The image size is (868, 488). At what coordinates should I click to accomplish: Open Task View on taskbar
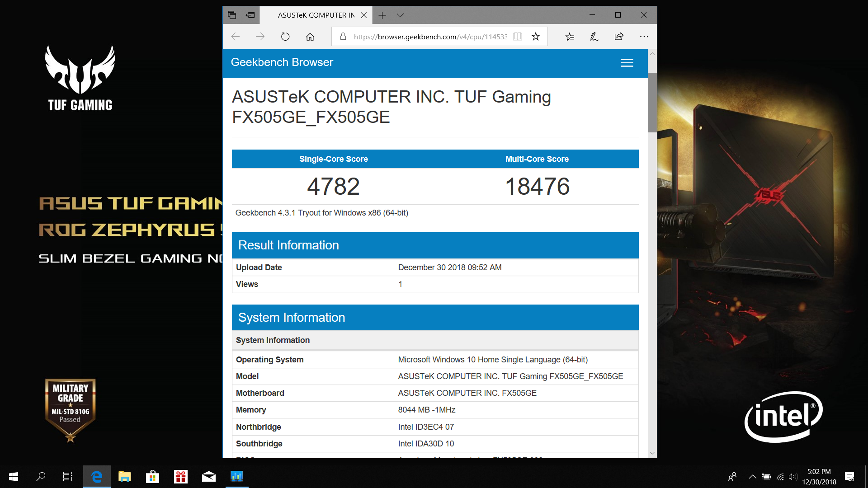point(67,477)
